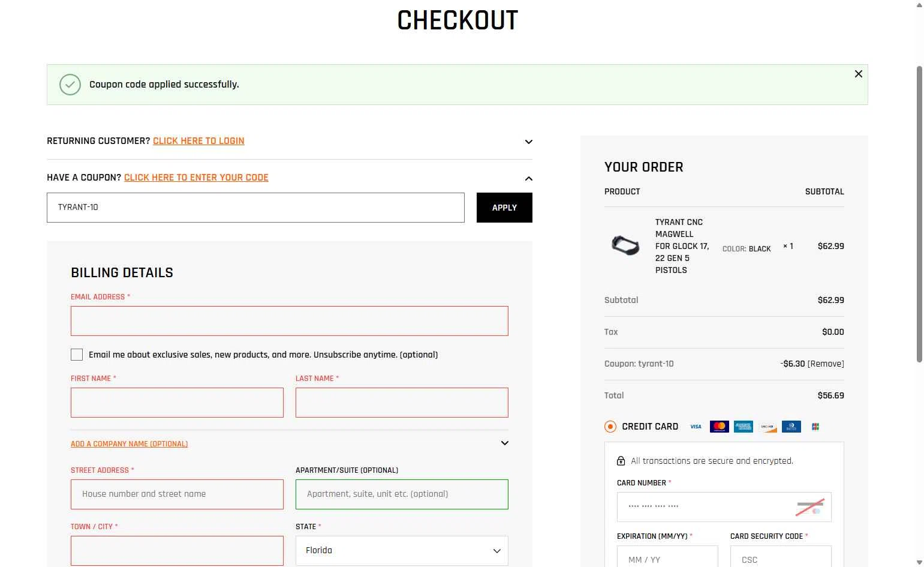Viewport: 924px width, 567px height.
Task: Focus the MM / YY expiration field
Action: [667, 557]
